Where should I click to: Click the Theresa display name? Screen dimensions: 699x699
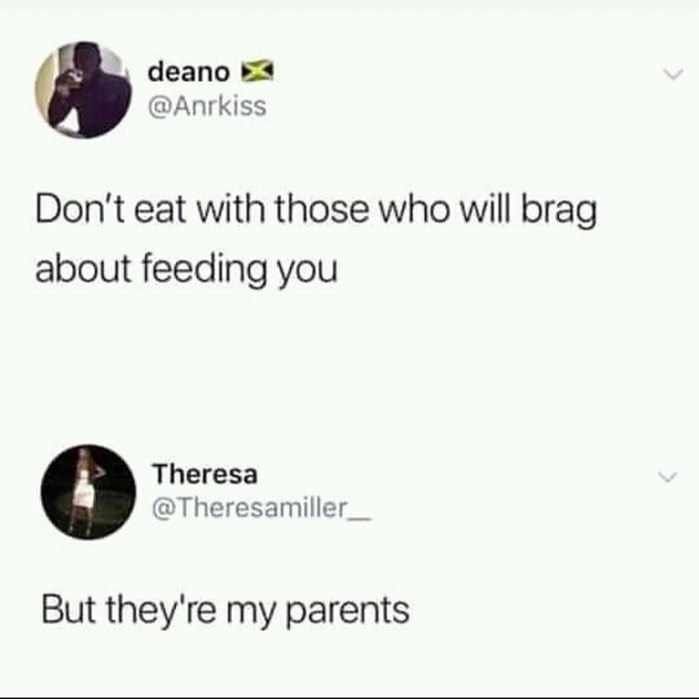[x=205, y=474]
